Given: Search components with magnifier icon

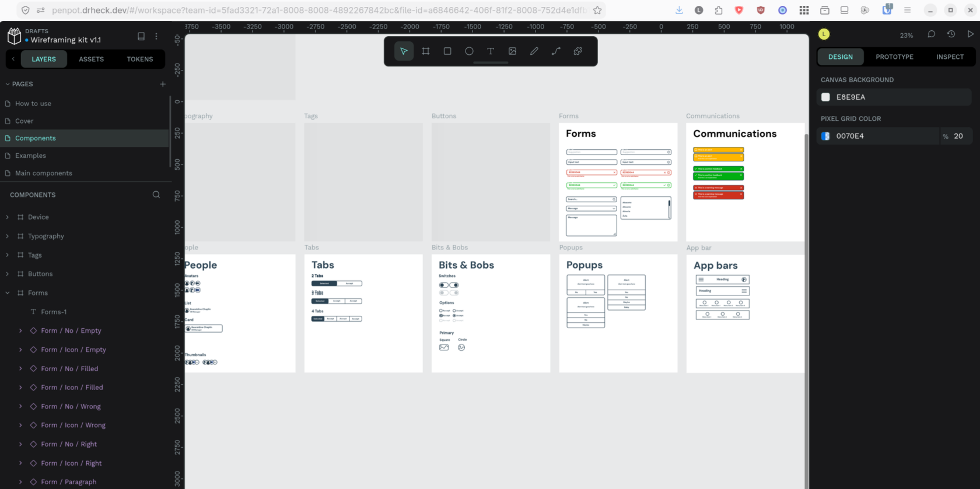Looking at the screenshot, I should point(156,195).
